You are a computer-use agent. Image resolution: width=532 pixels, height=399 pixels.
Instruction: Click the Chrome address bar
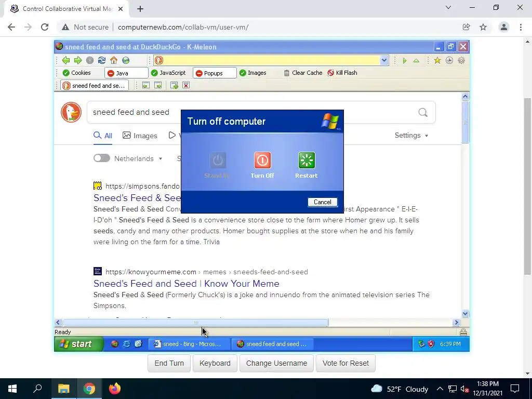(x=261, y=27)
